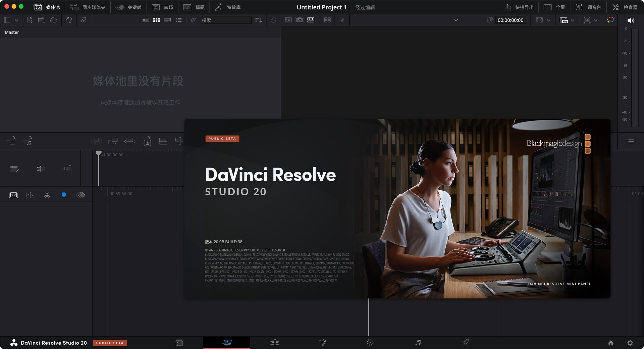Click the 00:00:00:00 timecode field
This screenshot has height=349, width=644.
pos(510,20)
